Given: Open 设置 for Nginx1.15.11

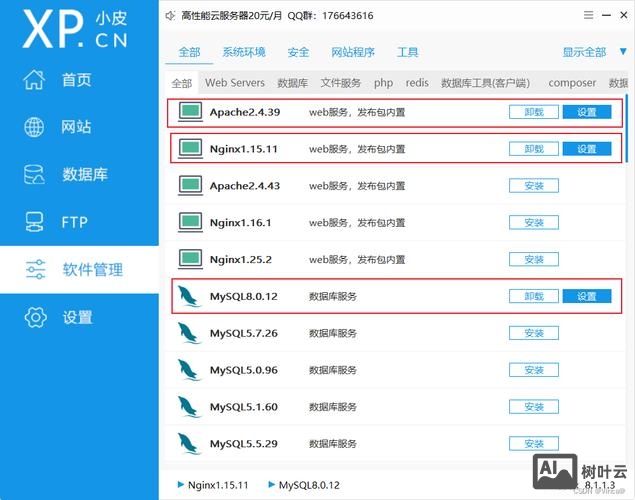Looking at the screenshot, I should coord(587,149).
